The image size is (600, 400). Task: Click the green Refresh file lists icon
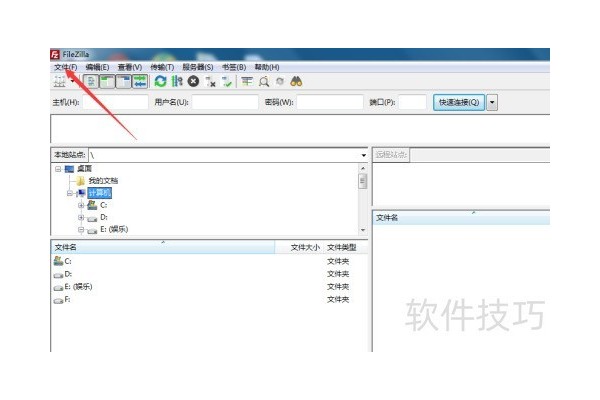[160, 81]
